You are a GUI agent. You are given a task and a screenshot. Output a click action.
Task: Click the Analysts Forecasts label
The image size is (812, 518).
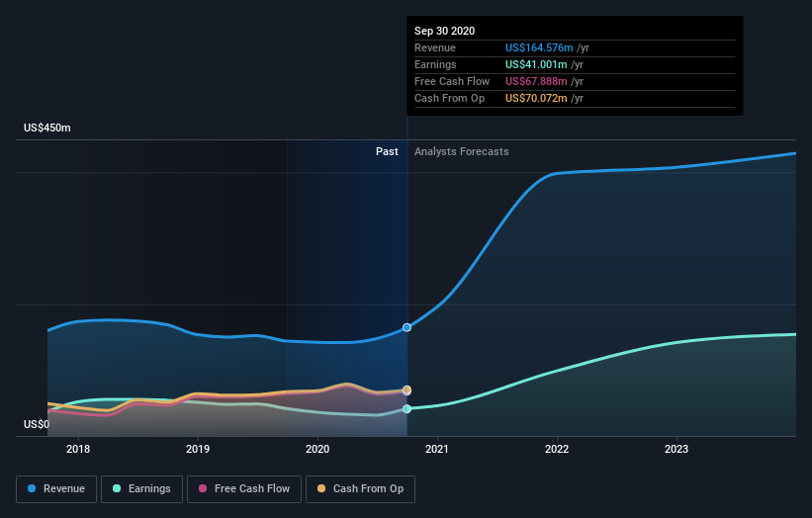pos(462,151)
